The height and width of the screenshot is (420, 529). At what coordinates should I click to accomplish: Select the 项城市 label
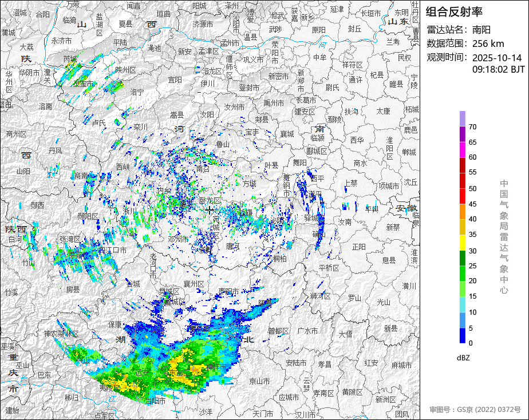click(x=389, y=186)
